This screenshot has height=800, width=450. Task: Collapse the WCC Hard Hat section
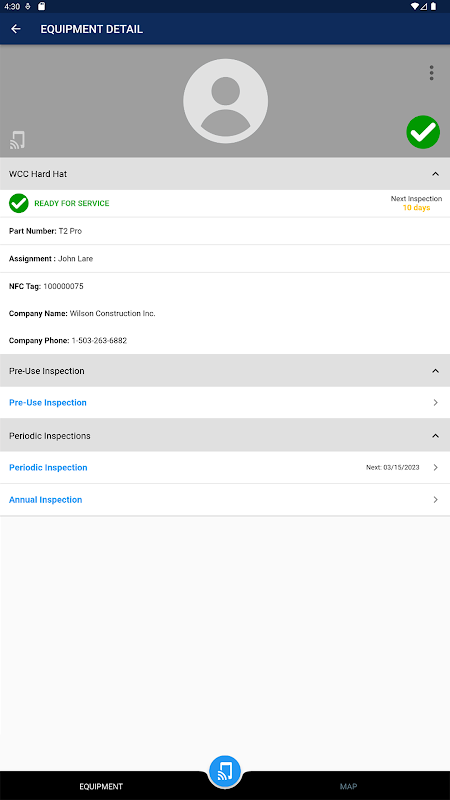[435, 174]
